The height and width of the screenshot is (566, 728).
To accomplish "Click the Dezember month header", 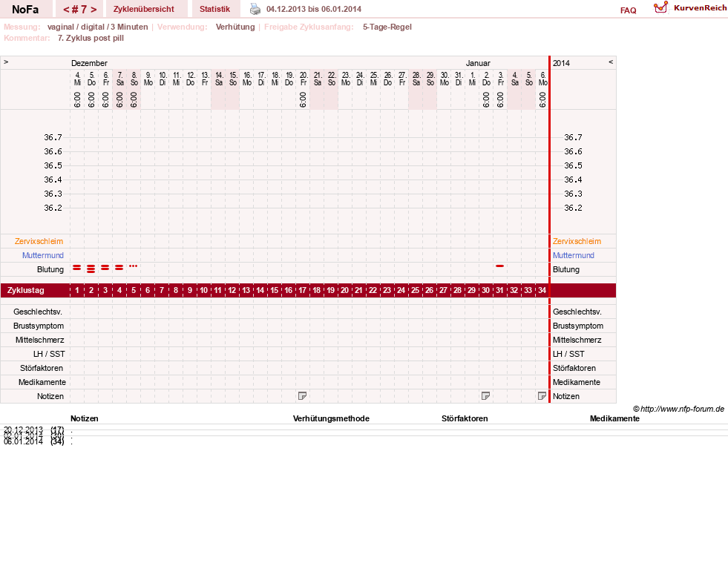I will [89, 63].
